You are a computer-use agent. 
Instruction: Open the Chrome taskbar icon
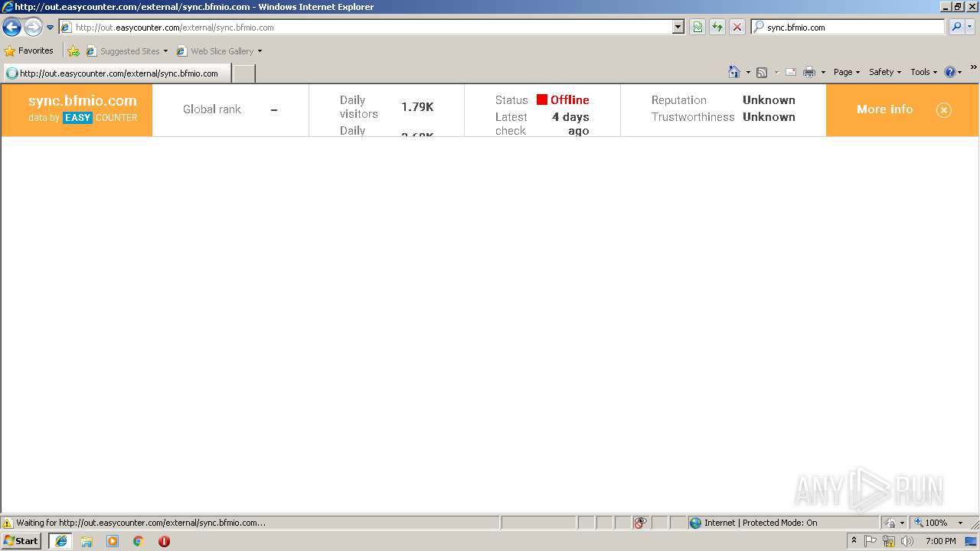[x=139, y=541]
